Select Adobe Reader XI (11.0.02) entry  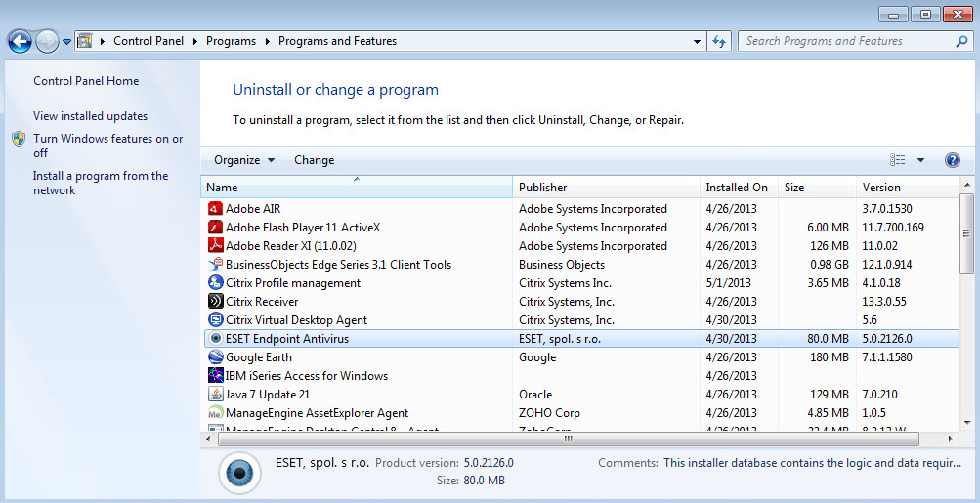pyautogui.click(x=290, y=245)
